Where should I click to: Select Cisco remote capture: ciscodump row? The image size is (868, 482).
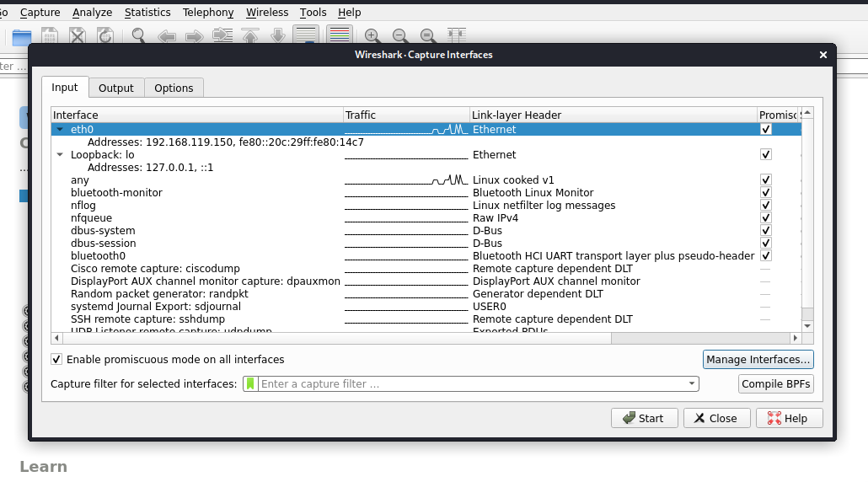(426, 269)
